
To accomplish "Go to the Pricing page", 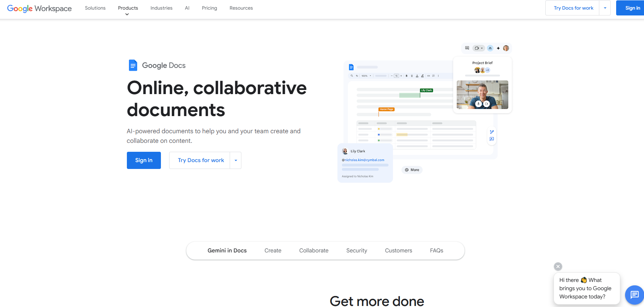I will 209,8.
